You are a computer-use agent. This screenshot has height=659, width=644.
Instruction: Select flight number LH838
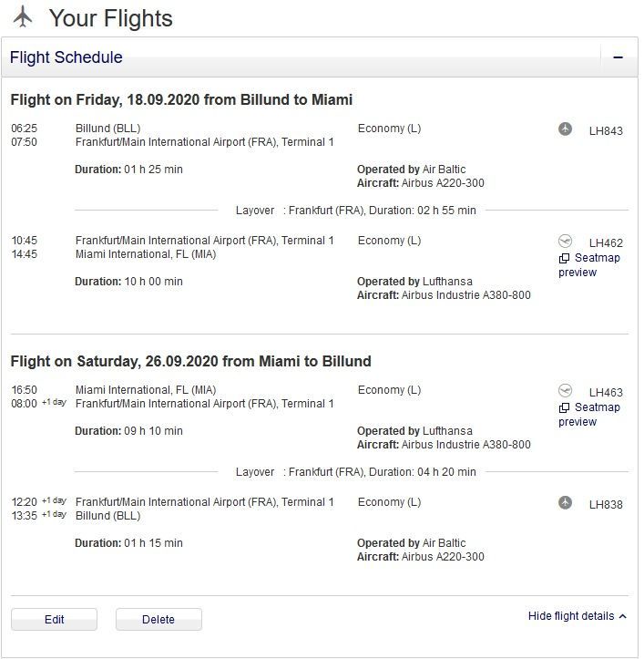tap(606, 504)
